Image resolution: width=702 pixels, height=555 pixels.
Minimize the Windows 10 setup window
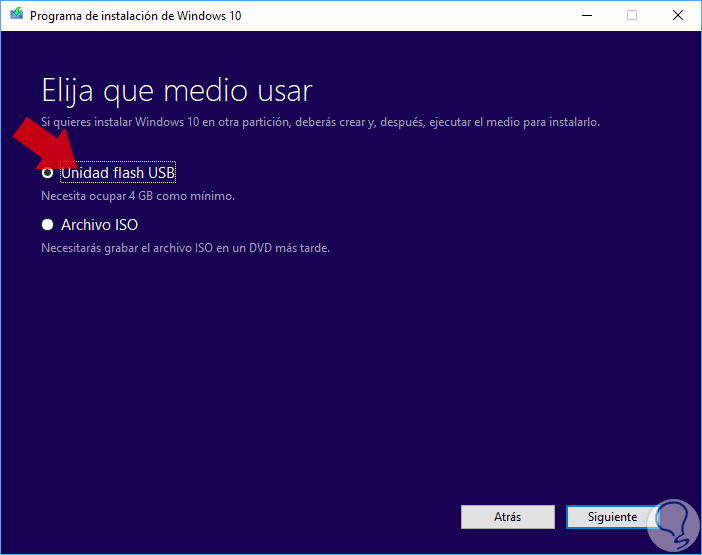587,16
